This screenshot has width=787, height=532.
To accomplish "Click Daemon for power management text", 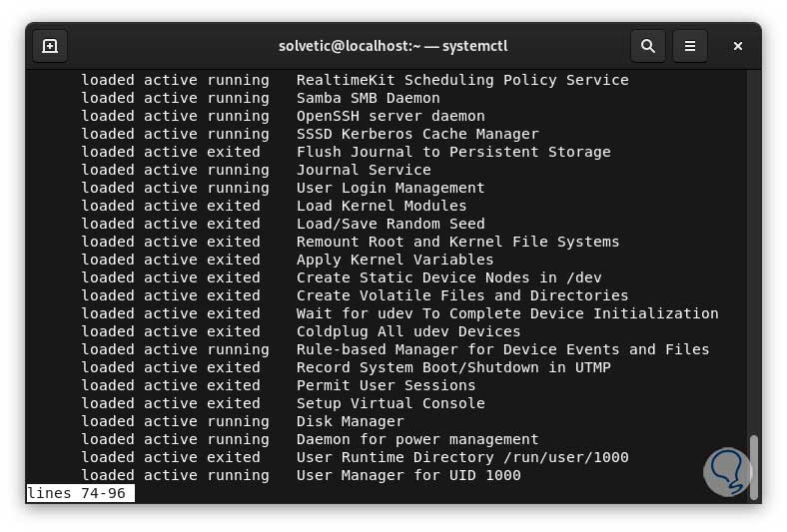I will tap(417, 439).
